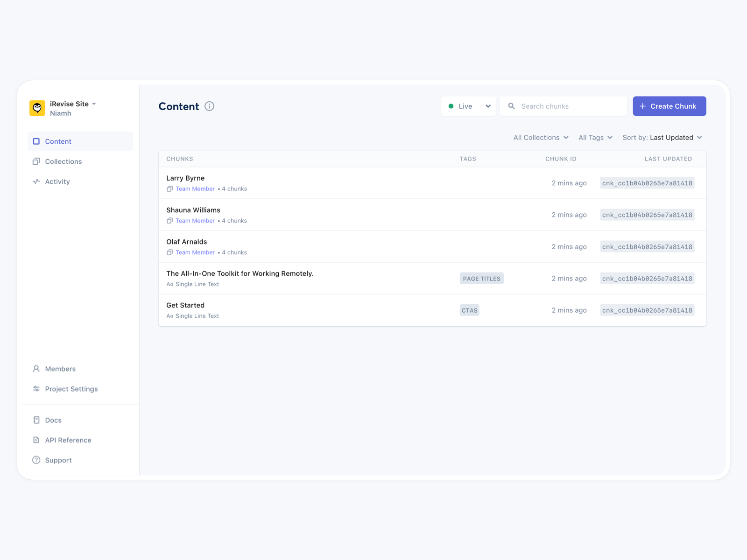Screen dimensions: 747x560
Task: Click the API Reference file icon
Action: tap(36, 440)
